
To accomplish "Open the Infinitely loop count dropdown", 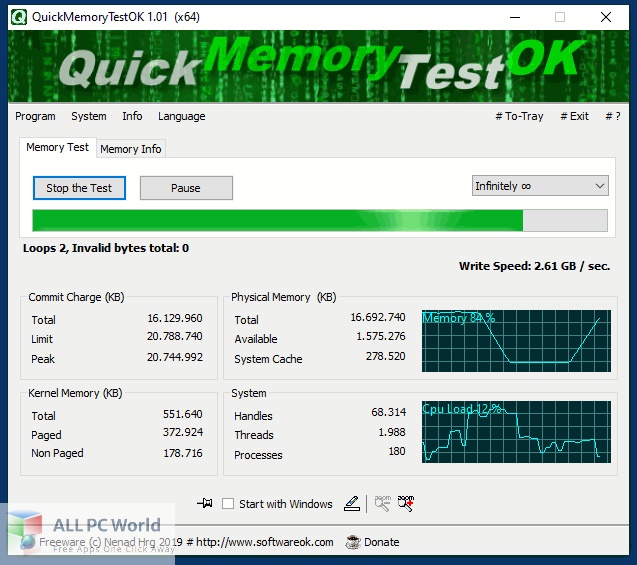I will pos(540,186).
